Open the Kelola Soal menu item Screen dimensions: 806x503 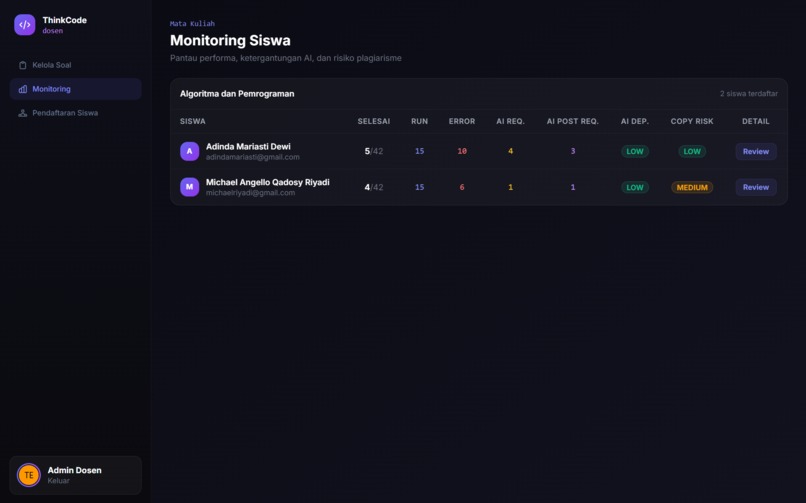76,65
